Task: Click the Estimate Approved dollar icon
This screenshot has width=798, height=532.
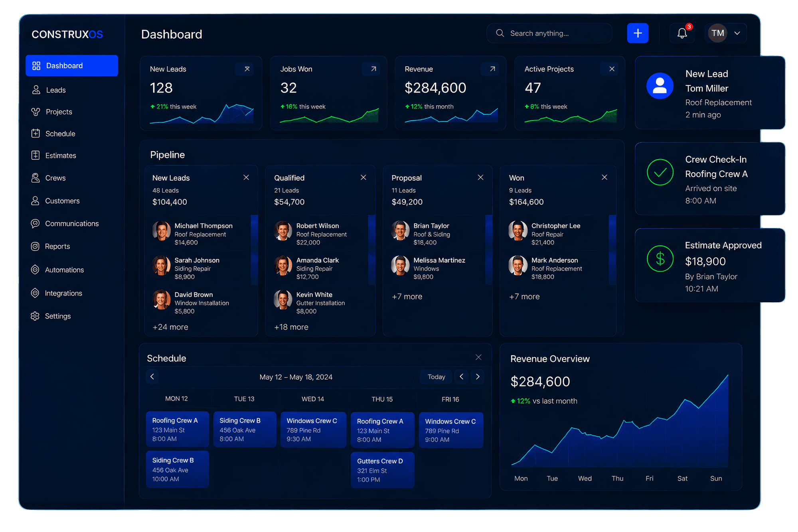Action: pyautogui.click(x=660, y=258)
